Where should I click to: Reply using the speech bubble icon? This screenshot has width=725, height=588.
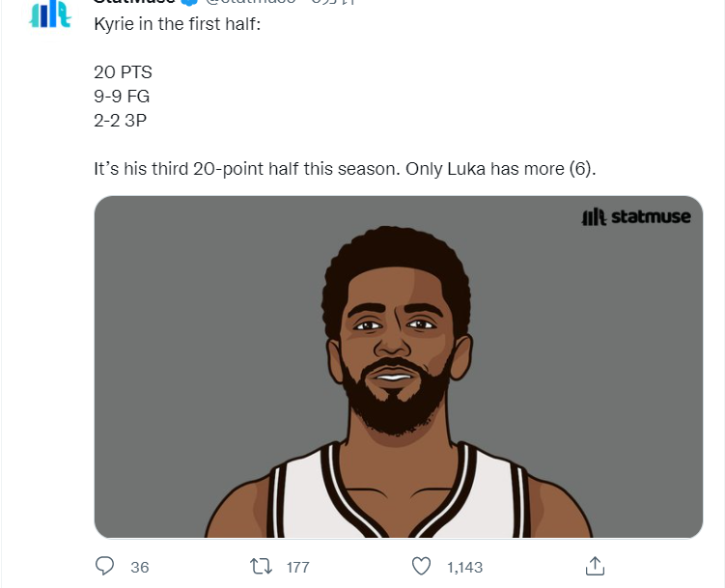pos(104,566)
